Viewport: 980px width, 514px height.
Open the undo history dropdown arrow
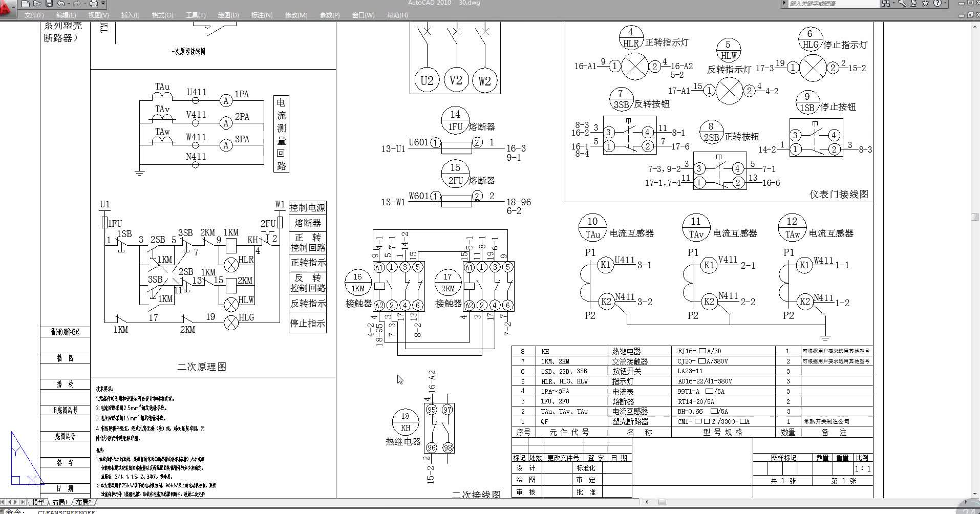[x=68, y=4]
